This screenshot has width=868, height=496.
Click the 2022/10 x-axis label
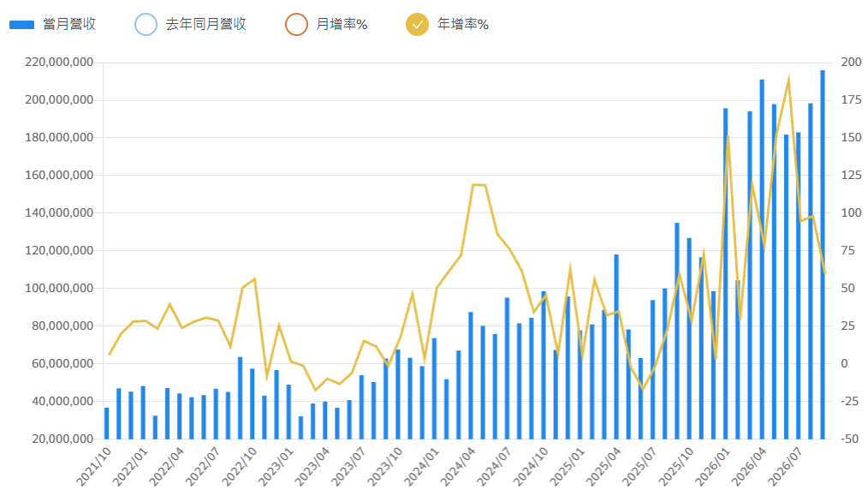239,466
